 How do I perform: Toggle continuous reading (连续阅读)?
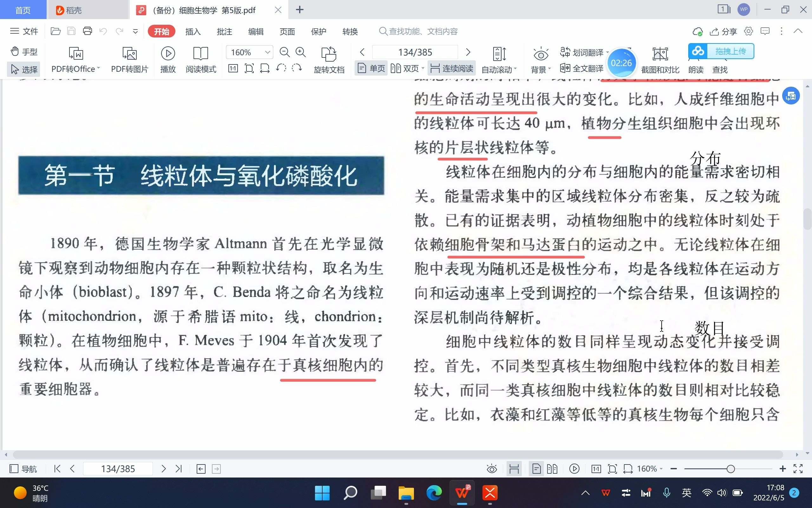[x=452, y=69]
